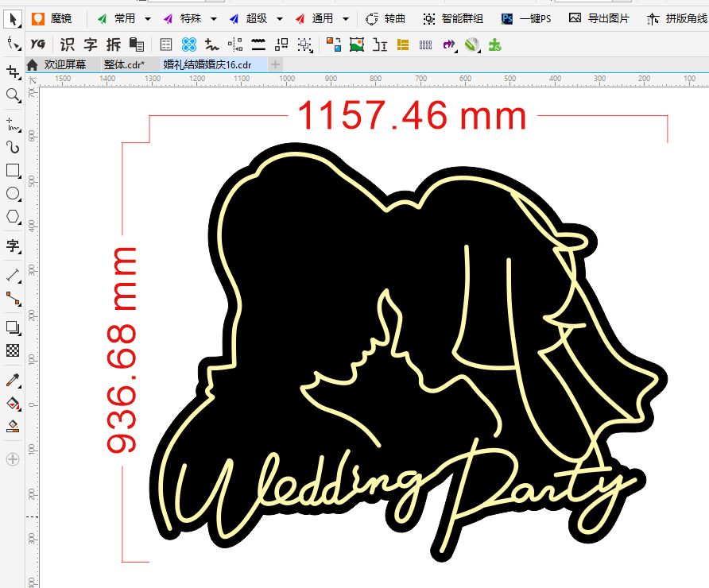Choose the Transparency checkerboard tool
Viewport: 709px width, 588px height.
[x=13, y=350]
